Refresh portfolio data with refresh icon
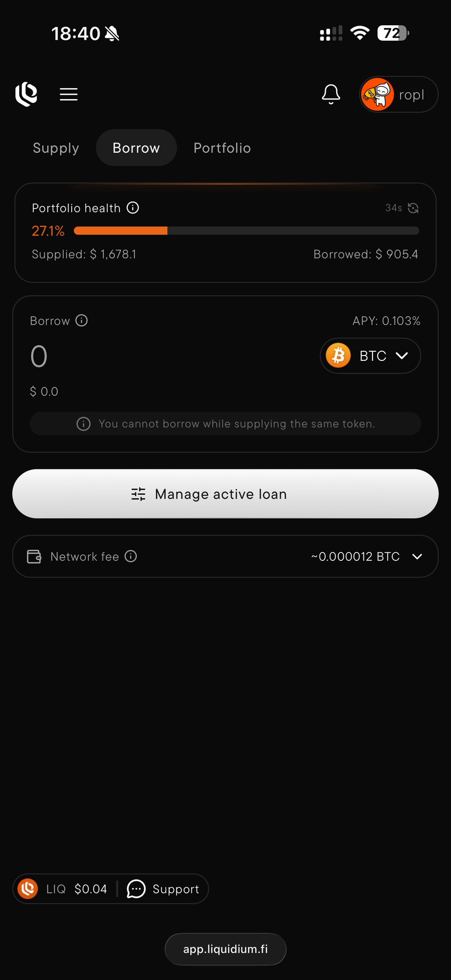The width and height of the screenshot is (451, 980). tap(413, 208)
